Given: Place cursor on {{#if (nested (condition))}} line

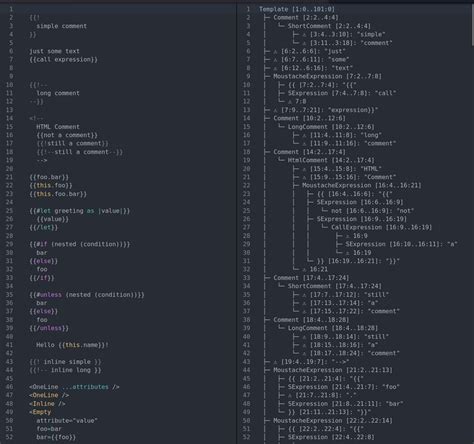Looking at the screenshot, I should click(x=80, y=244).
